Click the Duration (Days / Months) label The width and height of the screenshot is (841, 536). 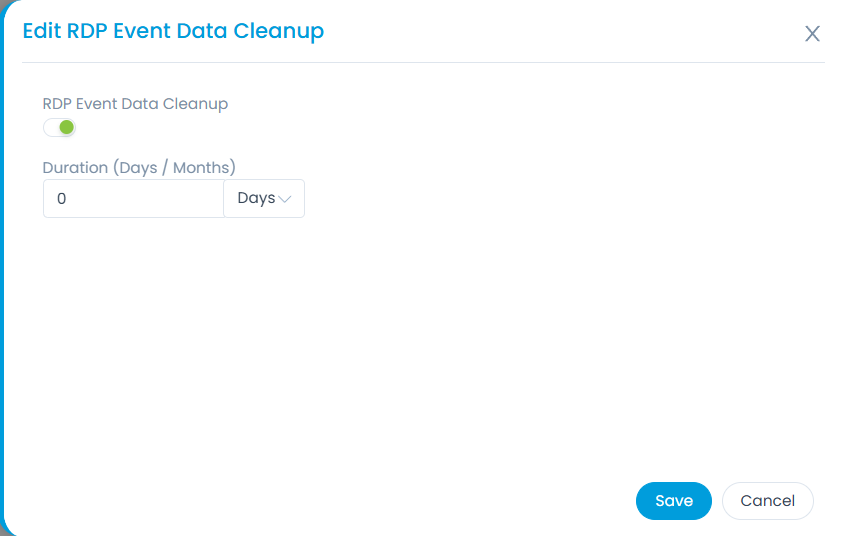tap(139, 167)
